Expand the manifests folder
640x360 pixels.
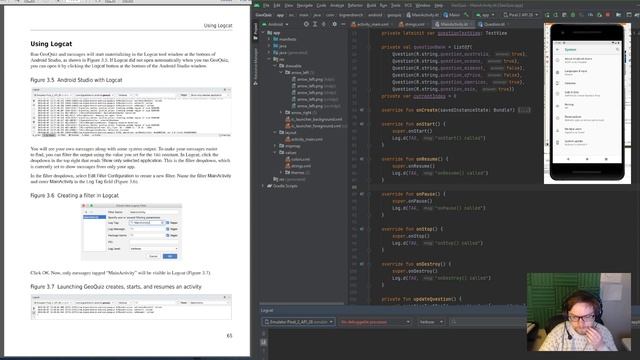click(x=269, y=39)
